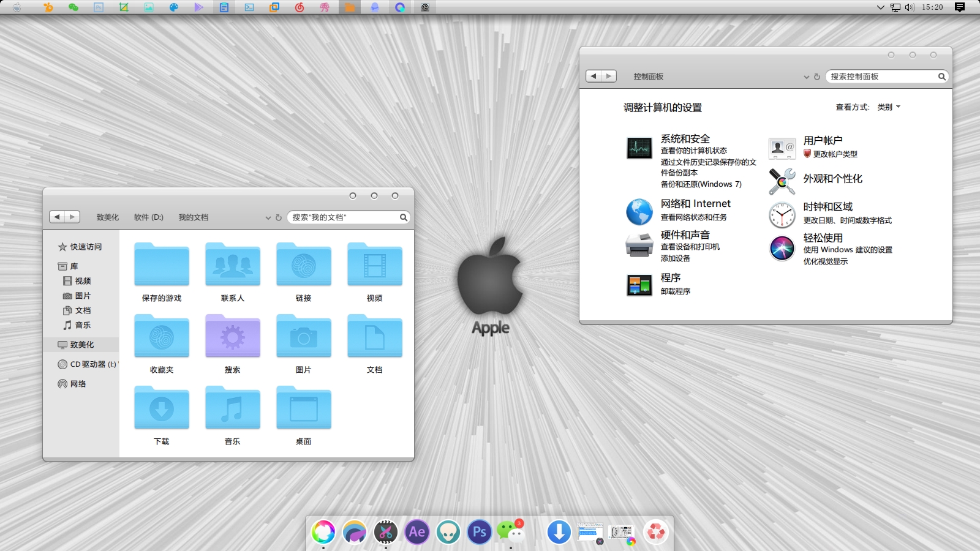Open the 下载 folder

(162, 416)
